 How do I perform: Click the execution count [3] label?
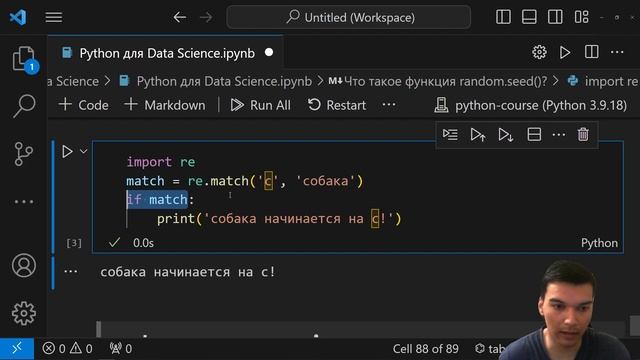pyautogui.click(x=74, y=243)
